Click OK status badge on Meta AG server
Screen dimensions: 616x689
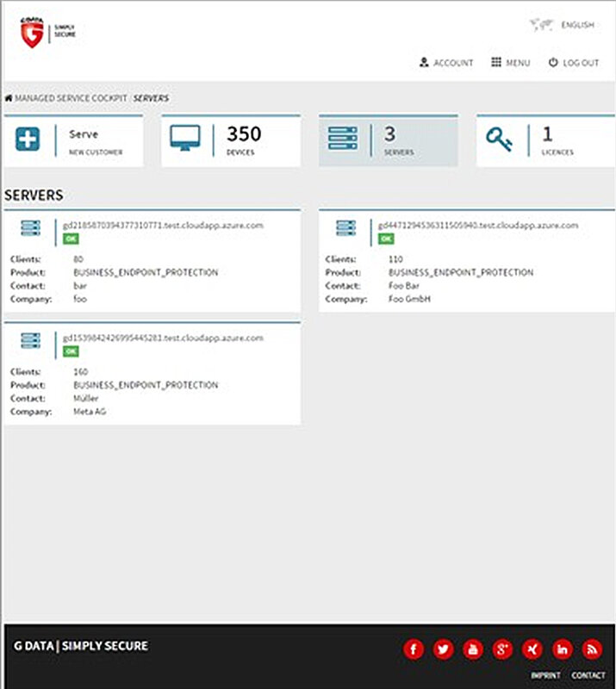click(70, 351)
